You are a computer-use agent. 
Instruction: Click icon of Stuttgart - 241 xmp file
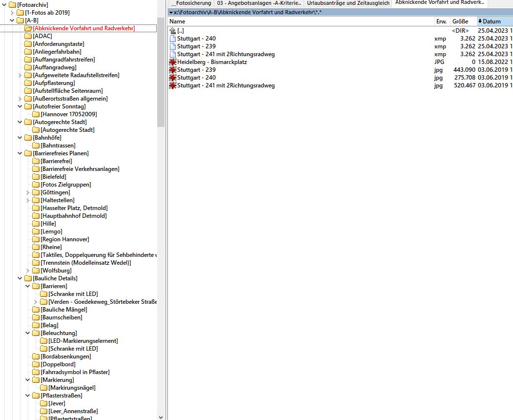[x=173, y=54]
